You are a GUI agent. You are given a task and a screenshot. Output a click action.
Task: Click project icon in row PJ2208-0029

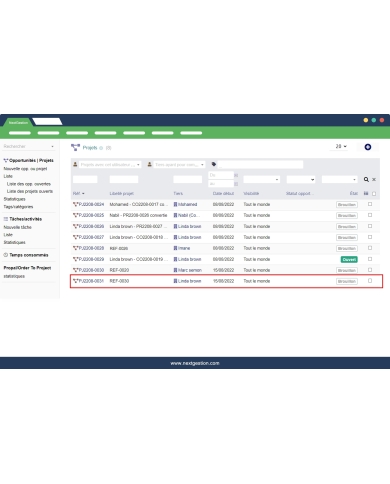pyautogui.click(x=75, y=259)
